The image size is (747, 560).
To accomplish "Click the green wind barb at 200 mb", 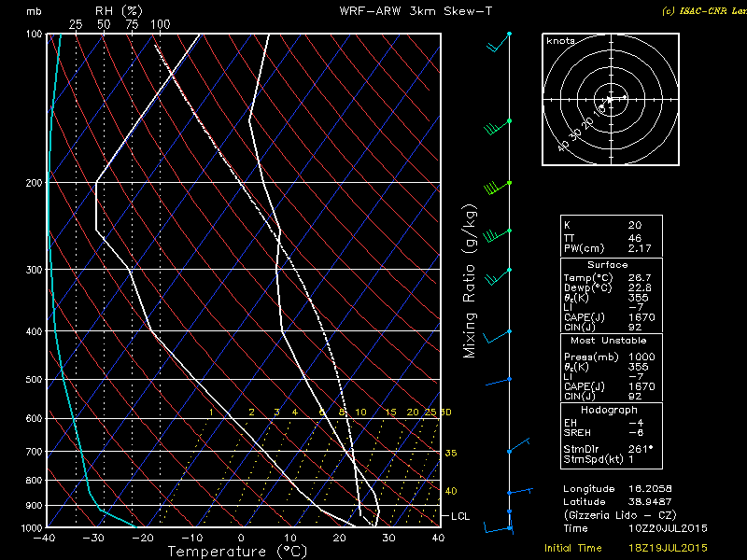I will click(498, 187).
